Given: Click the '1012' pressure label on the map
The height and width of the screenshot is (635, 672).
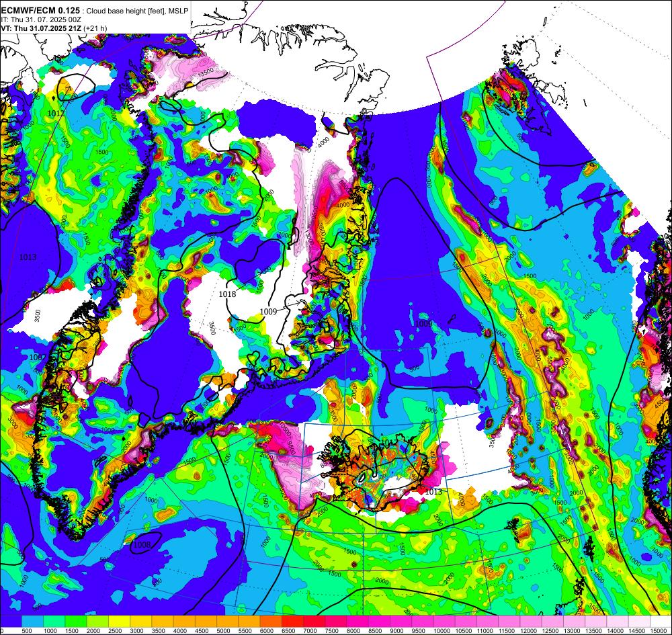Looking at the screenshot, I should tap(56, 113).
